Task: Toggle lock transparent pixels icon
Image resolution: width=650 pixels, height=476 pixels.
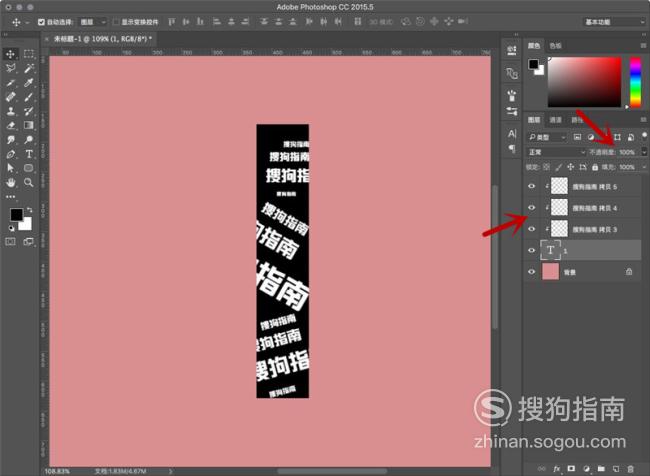Action: click(x=546, y=167)
